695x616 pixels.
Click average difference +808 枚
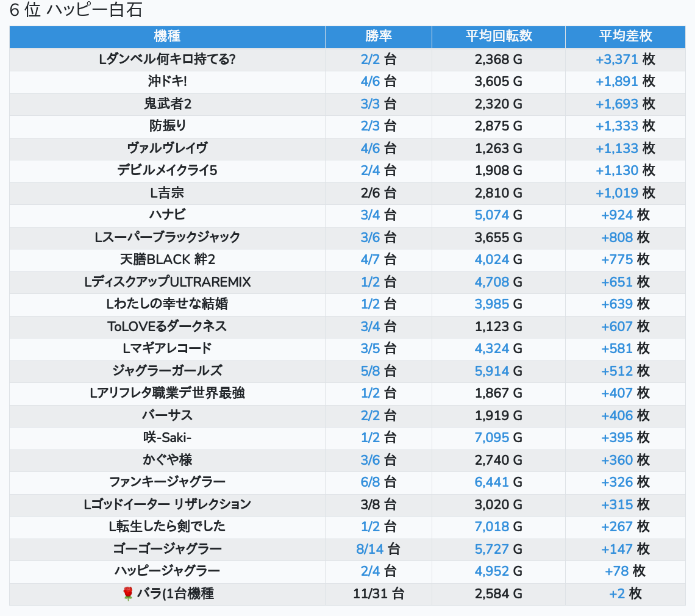(625, 237)
